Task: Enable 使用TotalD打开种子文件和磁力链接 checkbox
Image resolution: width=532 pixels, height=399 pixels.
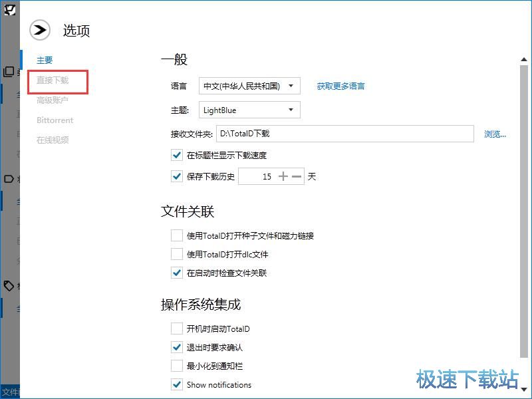Action: tap(176, 235)
